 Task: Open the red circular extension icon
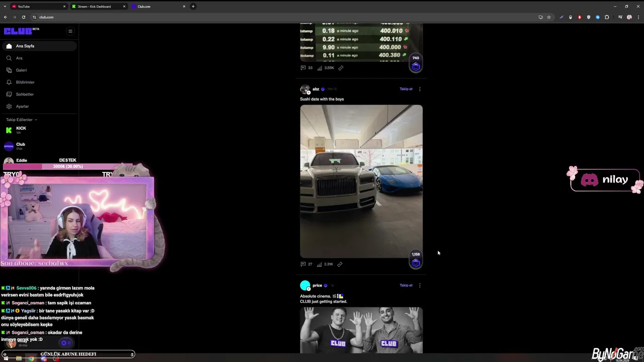coord(580,17)
